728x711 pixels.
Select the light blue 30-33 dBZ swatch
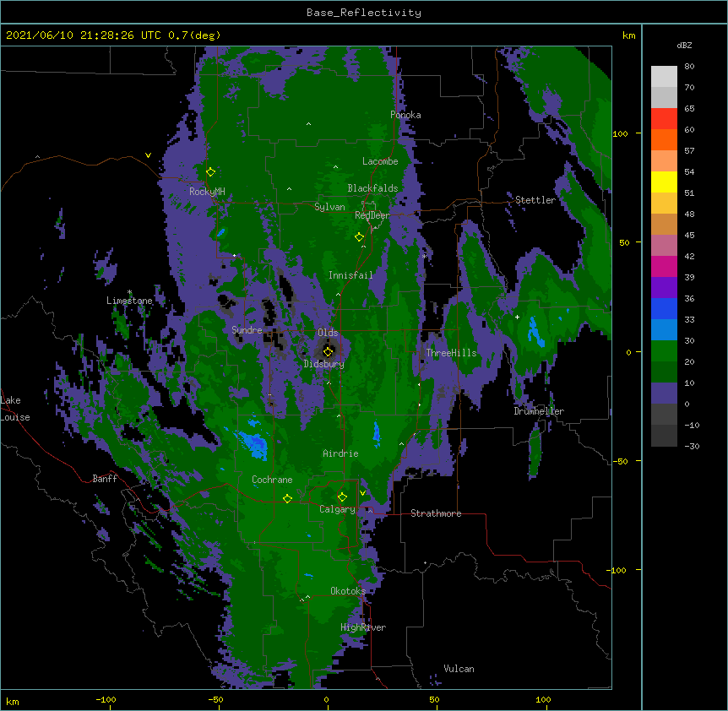[664, 330]
